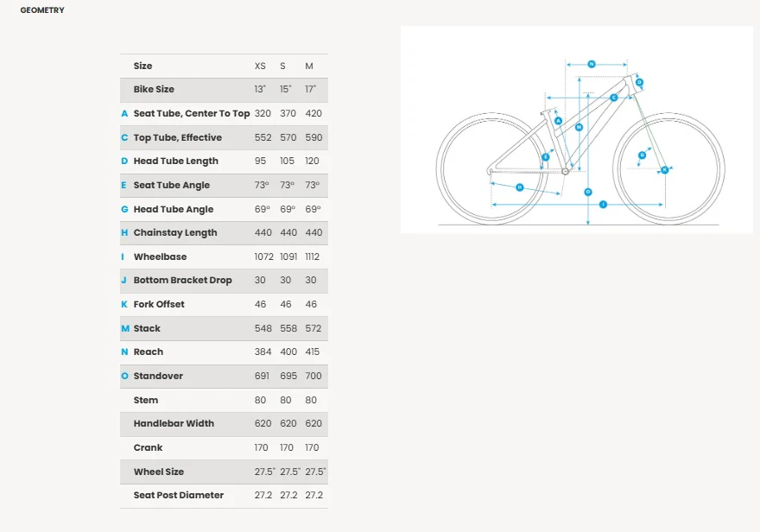760x532 pixels.
Task: Click the blue J beside Bottom Bracket Drop
Action: pos(124,281)
